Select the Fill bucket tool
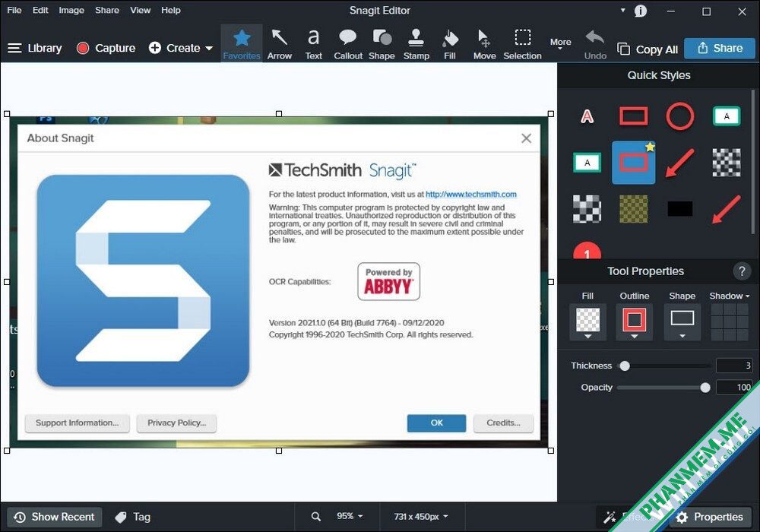760x532 pixels. click(x=450, y=43)
